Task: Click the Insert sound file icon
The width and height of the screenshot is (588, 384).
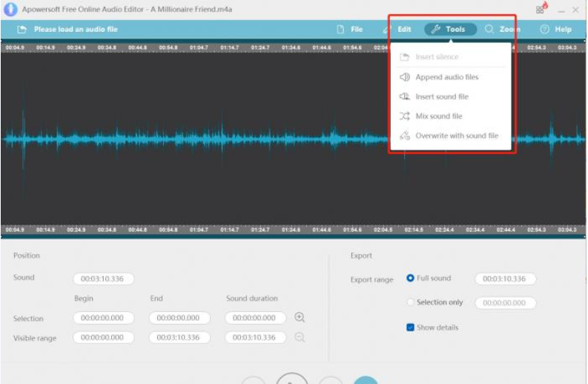Action: [x=405, y=96]
